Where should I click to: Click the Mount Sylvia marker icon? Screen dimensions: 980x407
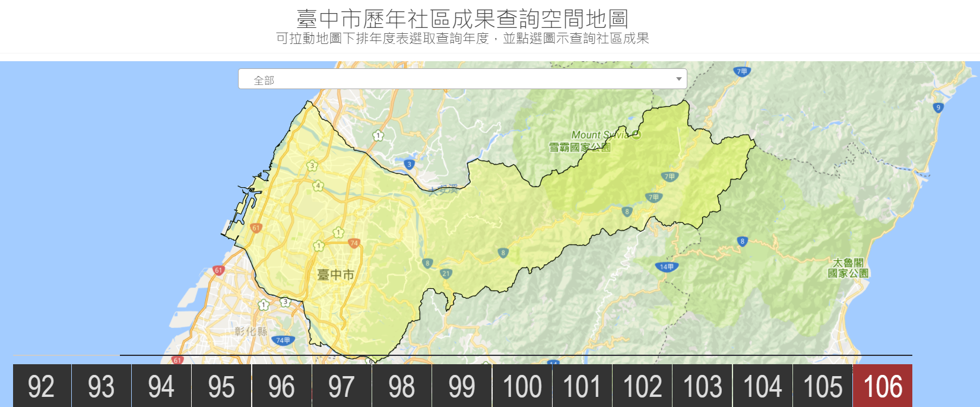[636, 135]
